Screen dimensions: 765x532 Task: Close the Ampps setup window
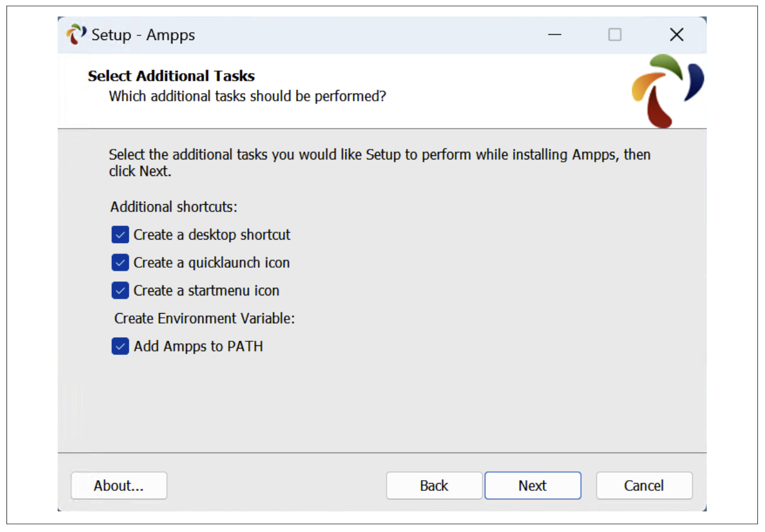click(676, 35)
